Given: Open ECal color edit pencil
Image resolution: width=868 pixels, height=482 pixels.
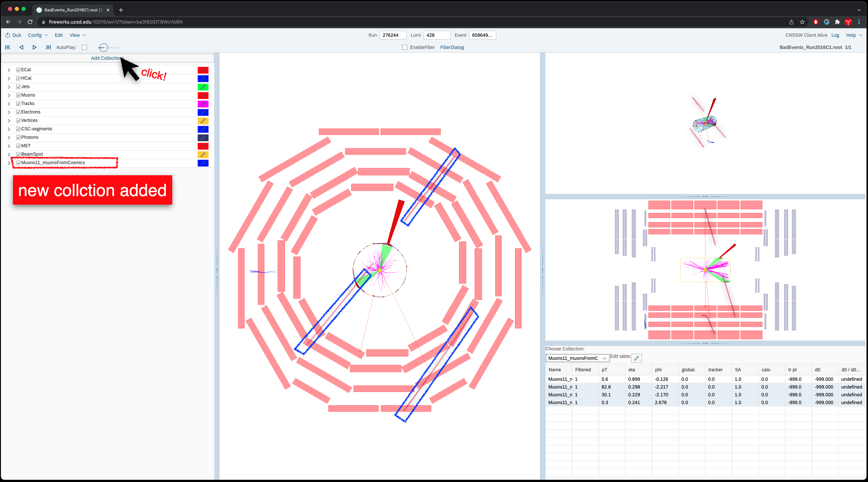Looking at the screenshot, I should (203, 70).
